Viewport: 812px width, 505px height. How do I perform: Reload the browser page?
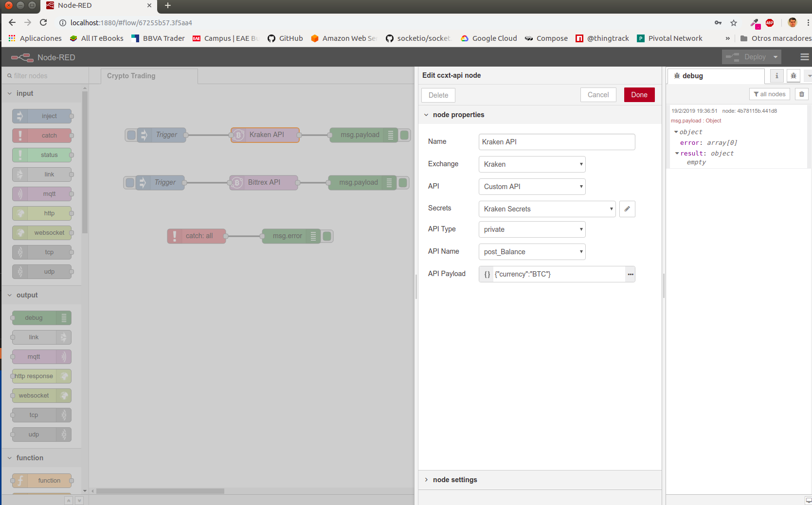tap(43, 22)
